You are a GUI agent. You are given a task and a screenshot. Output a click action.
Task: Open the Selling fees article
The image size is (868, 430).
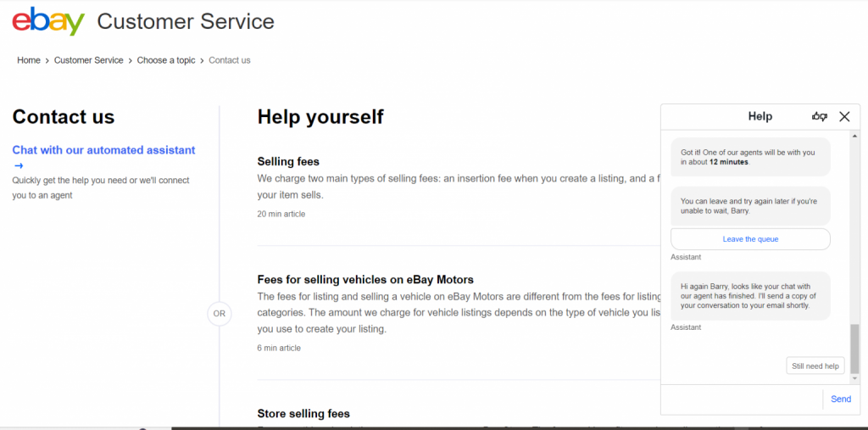click(x=288, y=161)
